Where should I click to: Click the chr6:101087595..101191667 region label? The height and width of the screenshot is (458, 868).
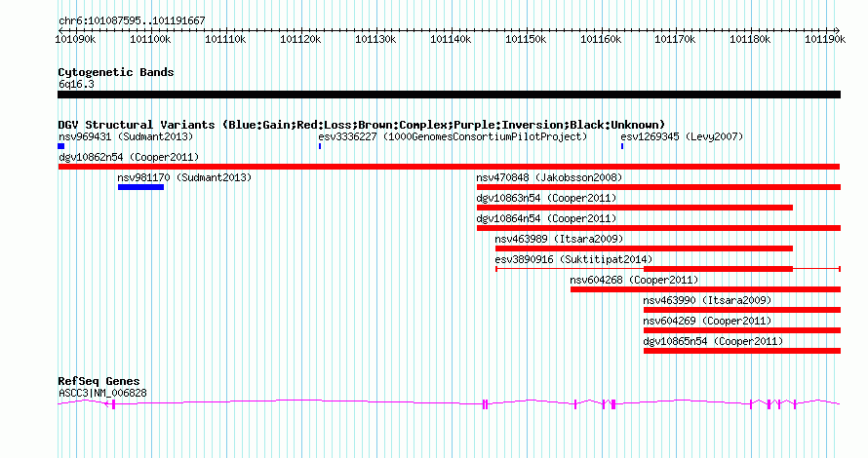tap(132, 20)
